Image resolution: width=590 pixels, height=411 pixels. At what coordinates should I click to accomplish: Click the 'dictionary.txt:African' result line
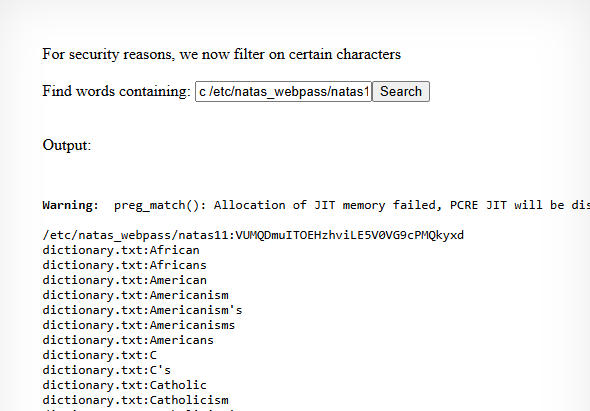(121, 250)
